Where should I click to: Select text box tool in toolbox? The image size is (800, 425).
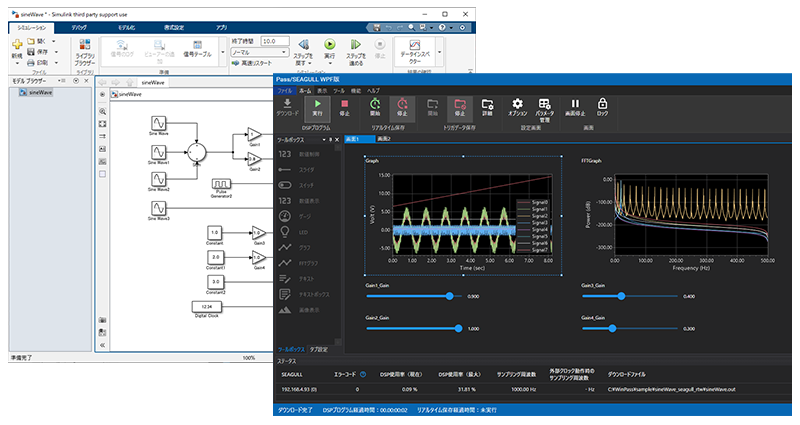[305, 294]
